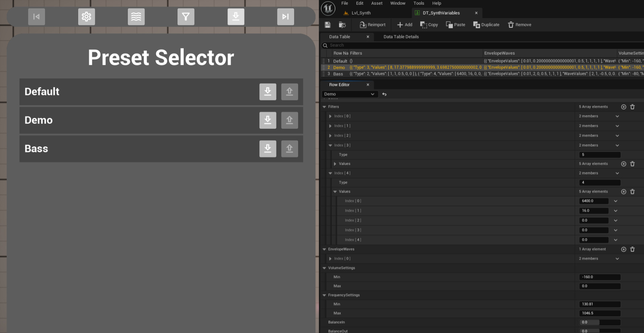
Task: Open the Window menu
Action: click(x=398, y=3)
